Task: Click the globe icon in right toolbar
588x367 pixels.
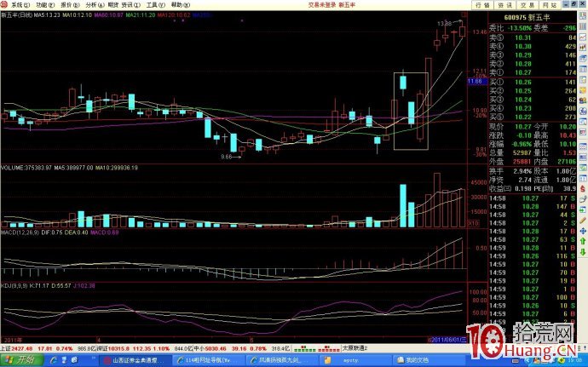Action: point(583,112)
